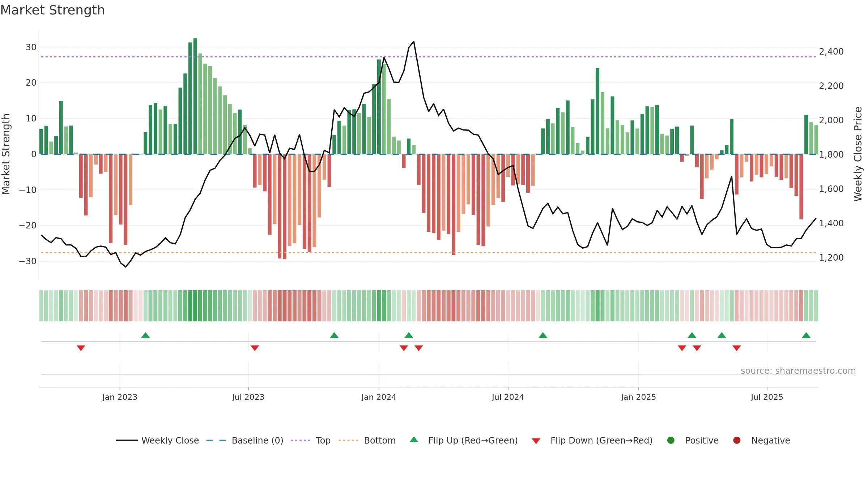Open the source: sharemaestro.com credit
868x488 pixels.
(798, 371)
